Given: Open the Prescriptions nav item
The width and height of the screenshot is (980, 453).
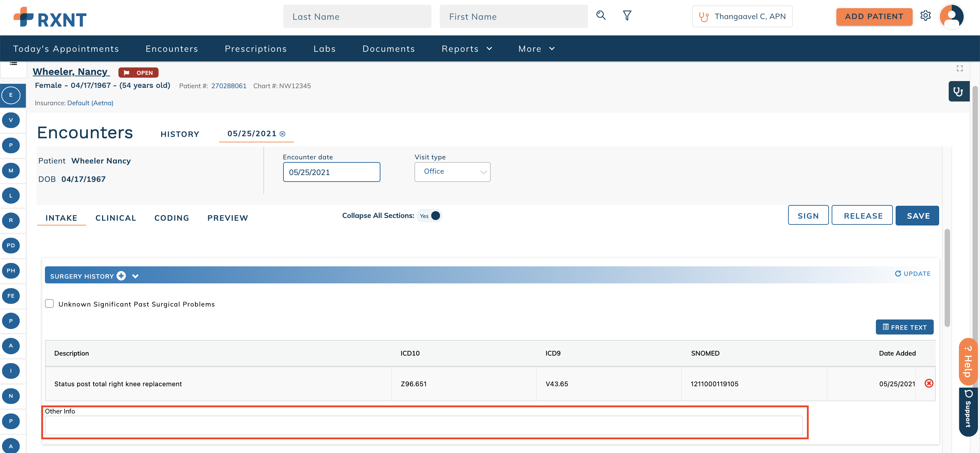Looking at the screenshot, I should [256, 49].
